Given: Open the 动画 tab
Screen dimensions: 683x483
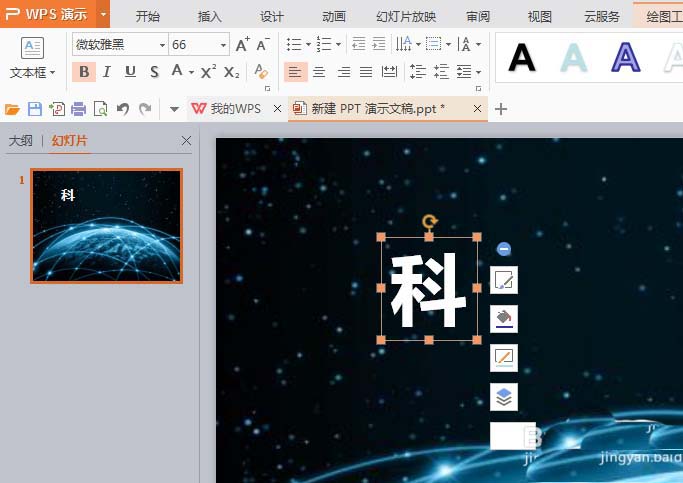Looking at the screenshot, I should point(334,17).
